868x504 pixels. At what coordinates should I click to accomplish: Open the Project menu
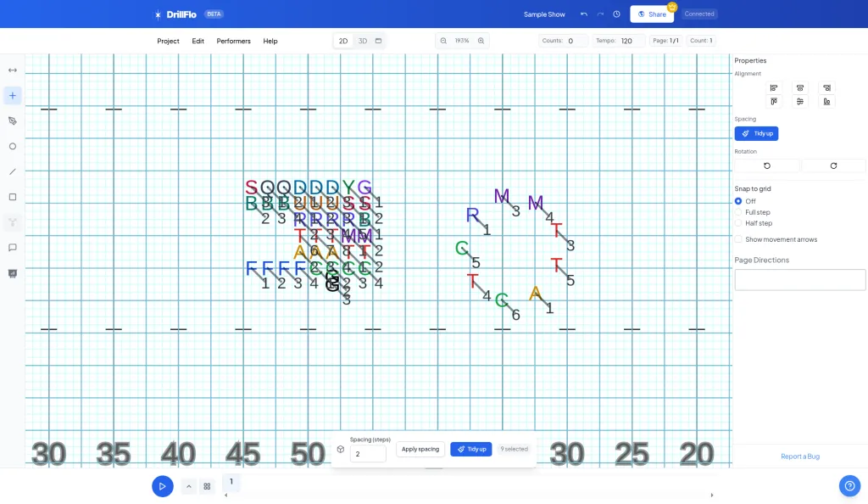click(x=169, y=41)
